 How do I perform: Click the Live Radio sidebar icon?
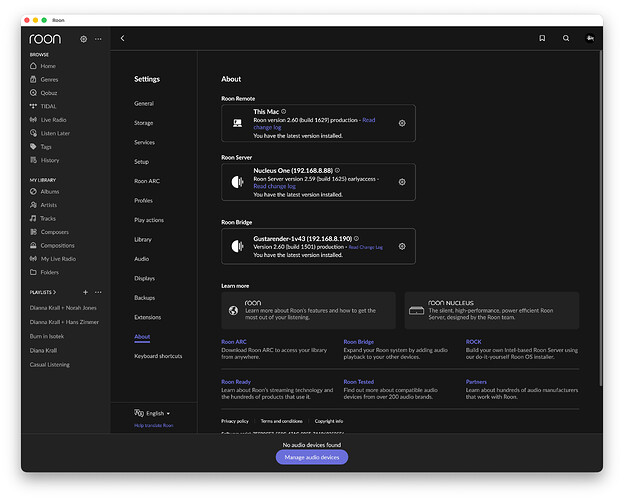point(33,119)
